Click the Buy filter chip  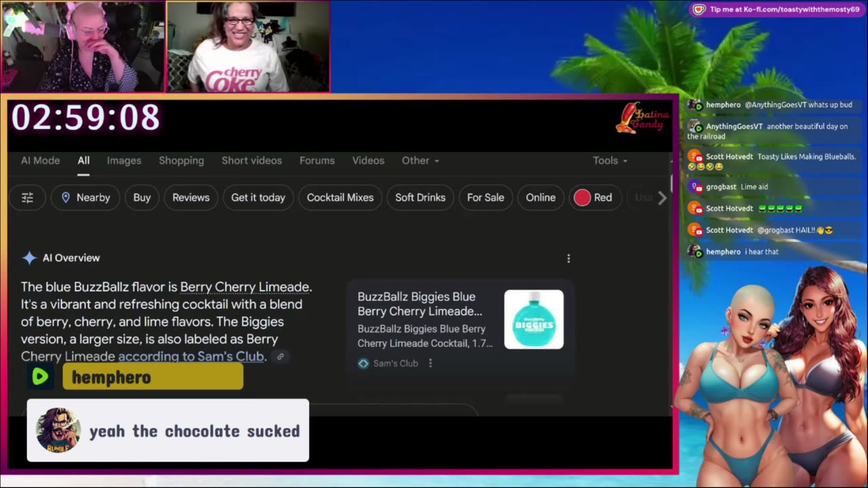[x=142, y=198]
